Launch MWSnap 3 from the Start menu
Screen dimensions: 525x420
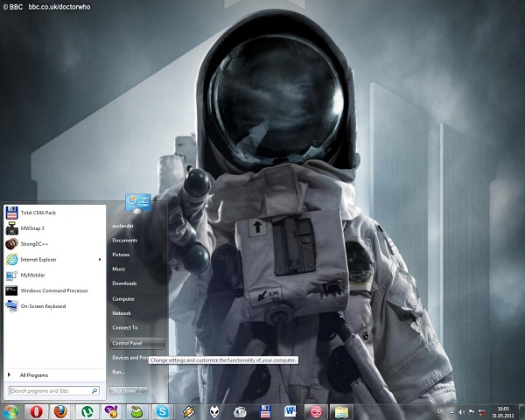point(31,228)
